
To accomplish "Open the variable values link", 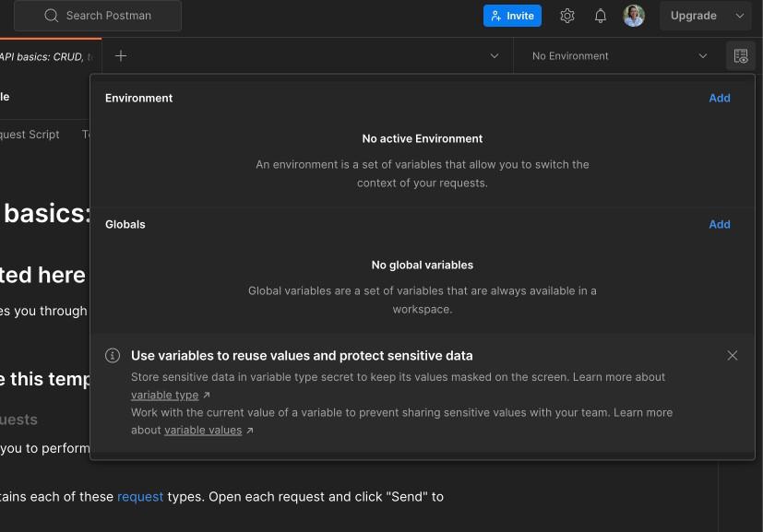I will click(x=203, y=431).
